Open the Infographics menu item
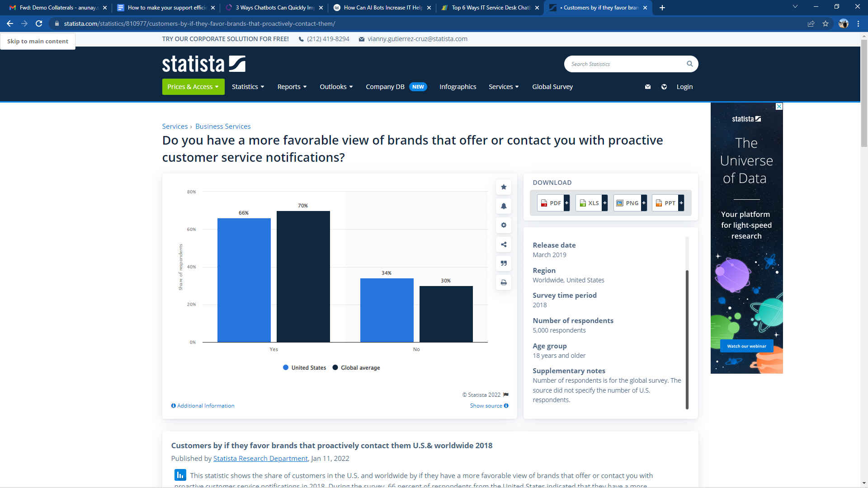Screen dimensions: 868x488 coord(458,87)
